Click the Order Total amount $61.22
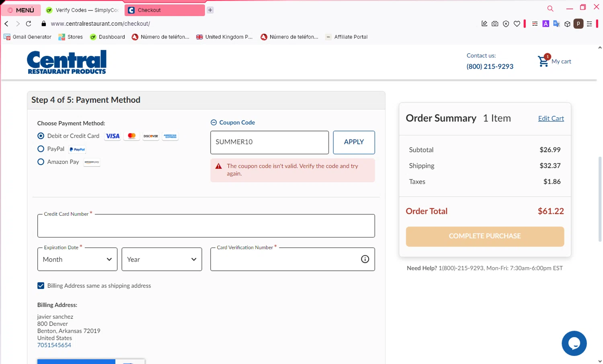The image size is (603, 364). coord(551,211)
